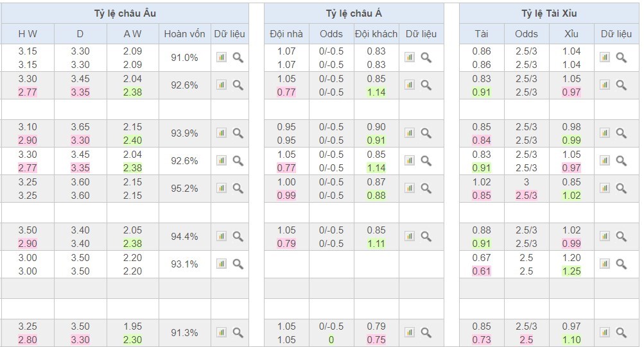Click magnifier icon in the 93.1% payout row

[238, 264]
